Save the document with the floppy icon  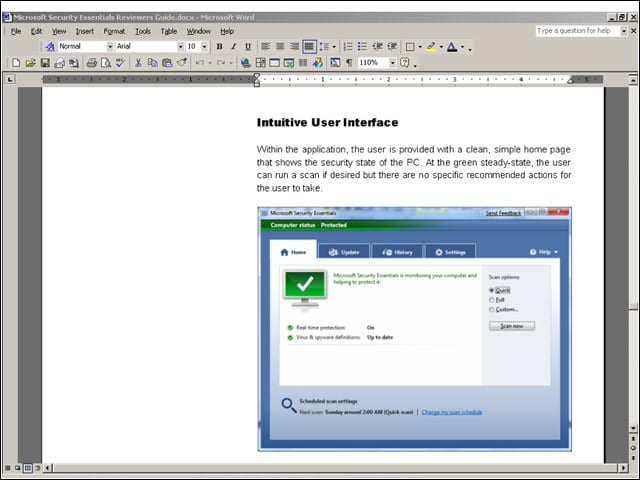pyautogui.click(x=45, y=62)
